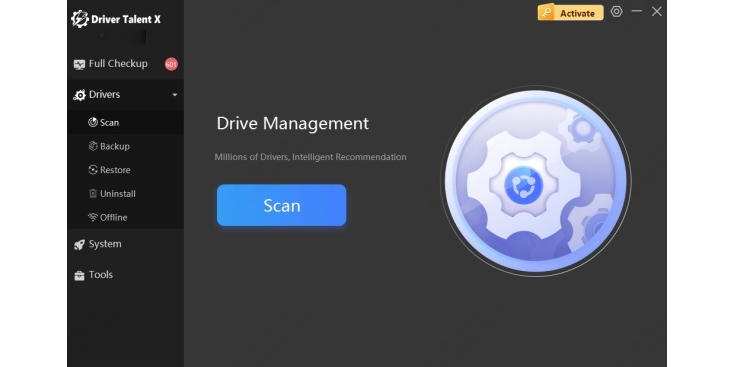The image size is (734, 367).
Task: Select Scan submenu item
Action: pos(125,123)
